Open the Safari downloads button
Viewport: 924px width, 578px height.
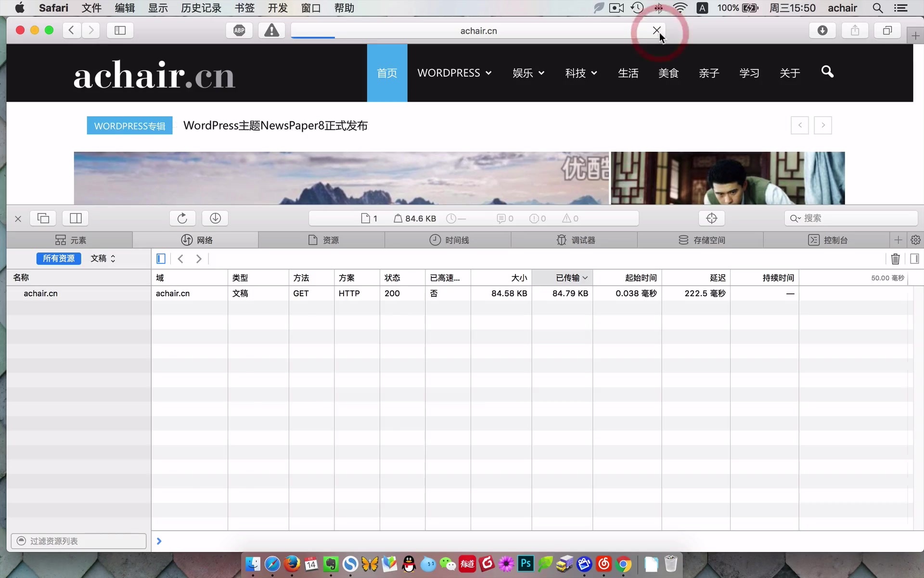coord(822,30)
